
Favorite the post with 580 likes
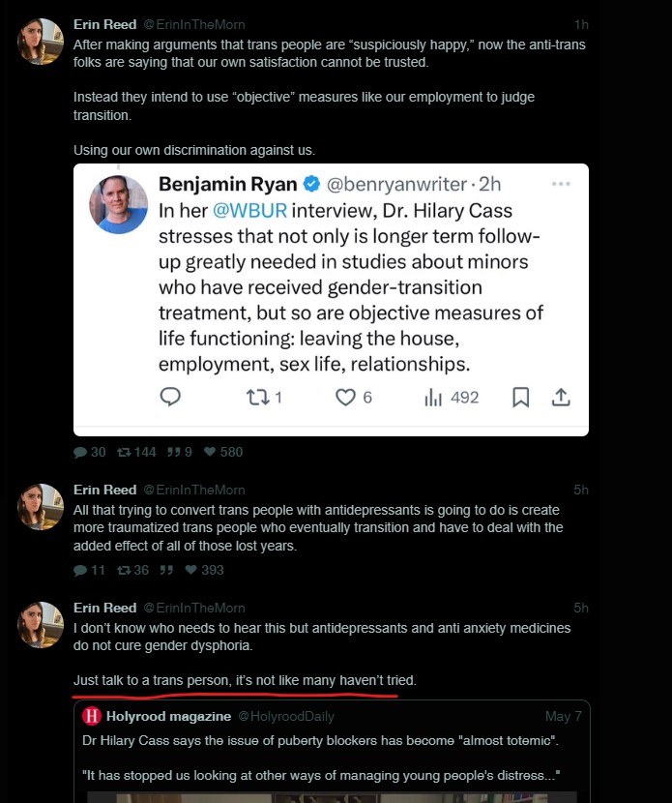210,452
